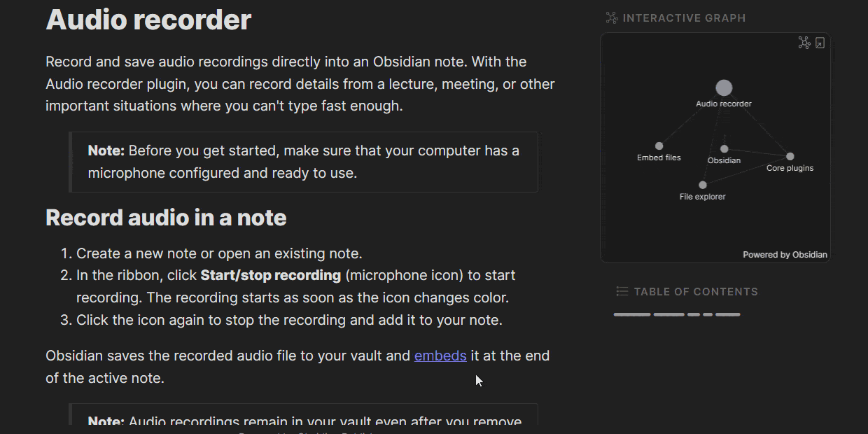The image size is (868, 434).
Task: Select the File explorer graph node
Action: (703, 185)
